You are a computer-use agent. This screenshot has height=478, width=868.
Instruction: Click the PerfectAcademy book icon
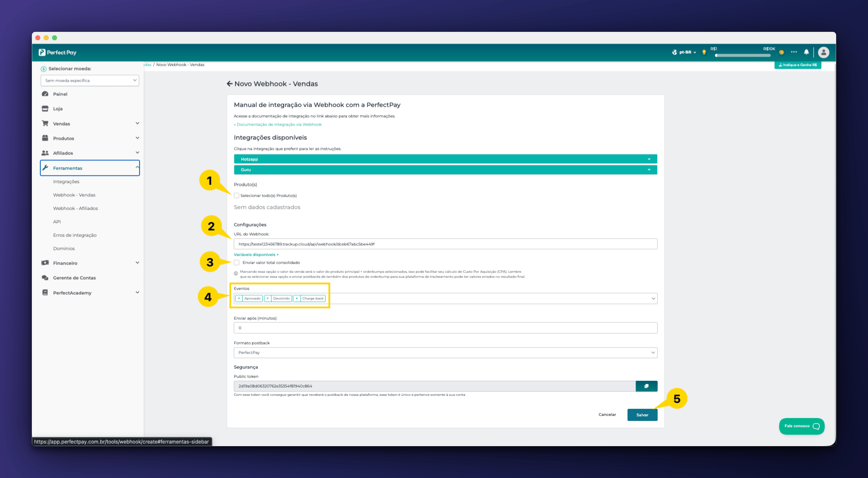(x=45, y=292)
